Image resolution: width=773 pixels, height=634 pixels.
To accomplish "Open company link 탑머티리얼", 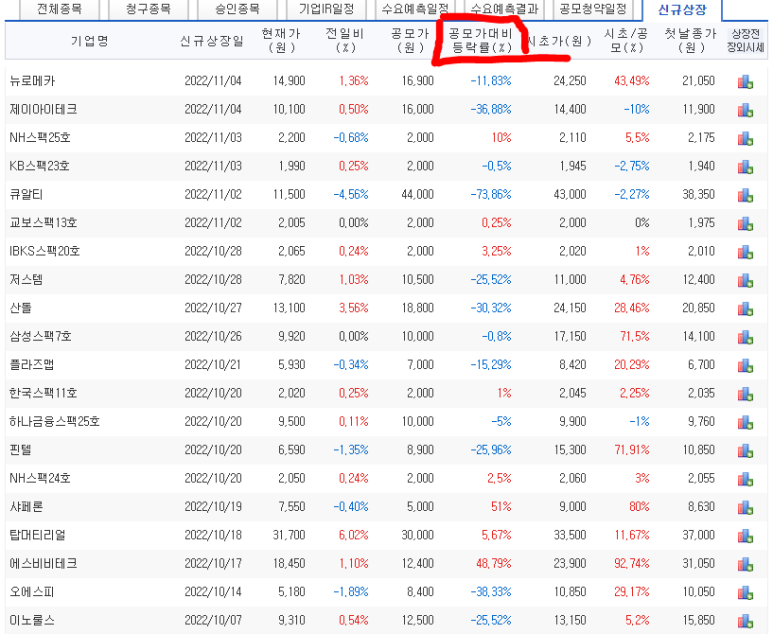I will coord(37,535).
